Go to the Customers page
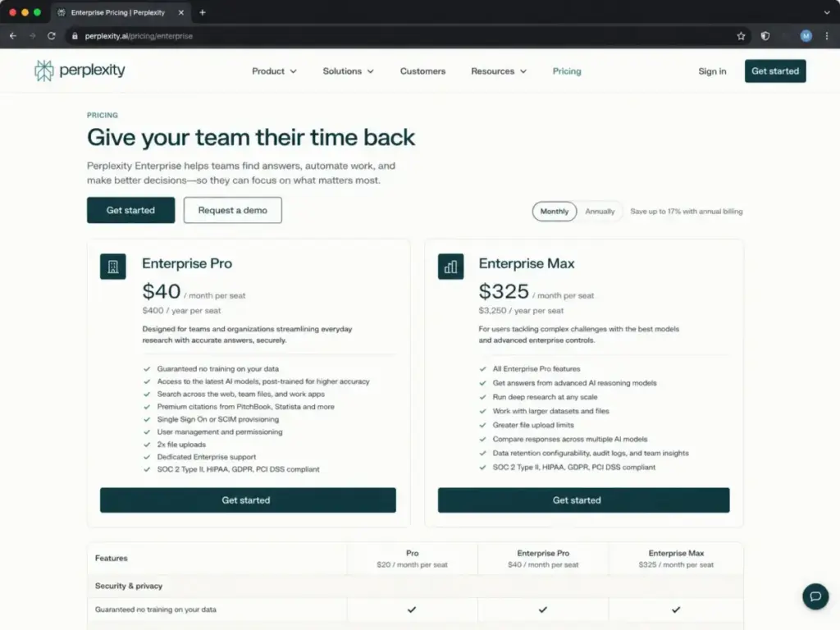Screen dimensions: 840x630 [x=422, y=71]
